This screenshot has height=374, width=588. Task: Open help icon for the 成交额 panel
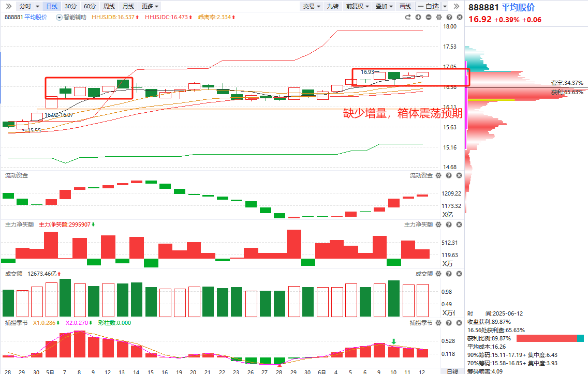point(448,274)
